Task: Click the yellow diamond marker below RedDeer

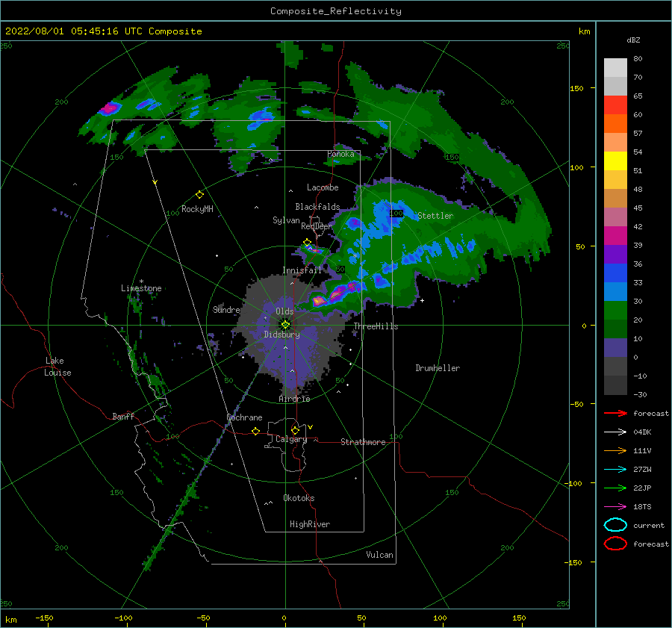Action: coord(307,243)
